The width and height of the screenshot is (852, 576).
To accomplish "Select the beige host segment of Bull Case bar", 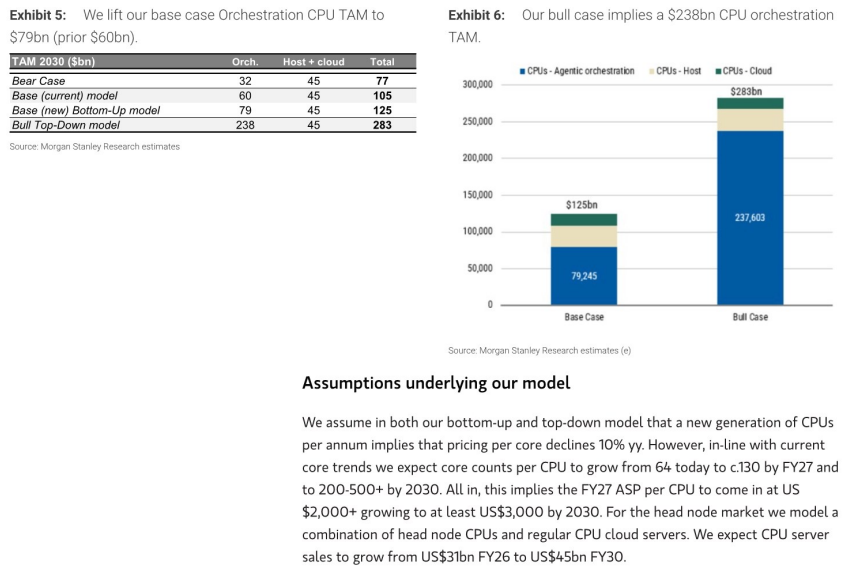I will 750,120.
